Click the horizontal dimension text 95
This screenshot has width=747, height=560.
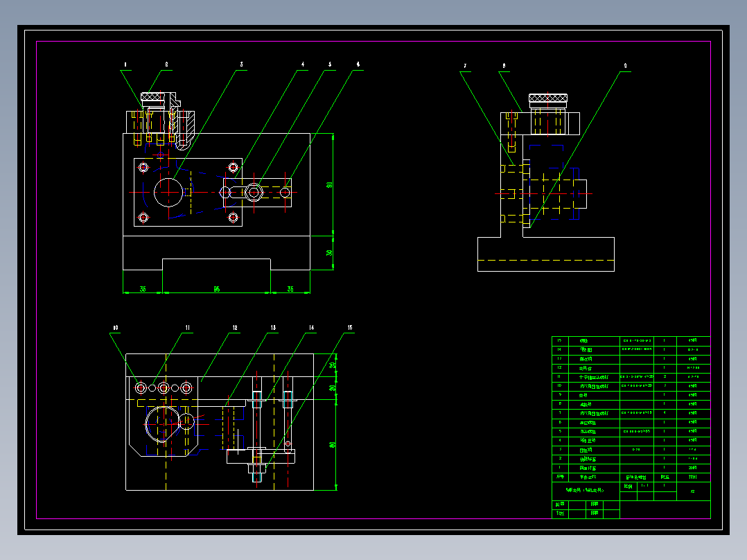[x=216, y=289]
